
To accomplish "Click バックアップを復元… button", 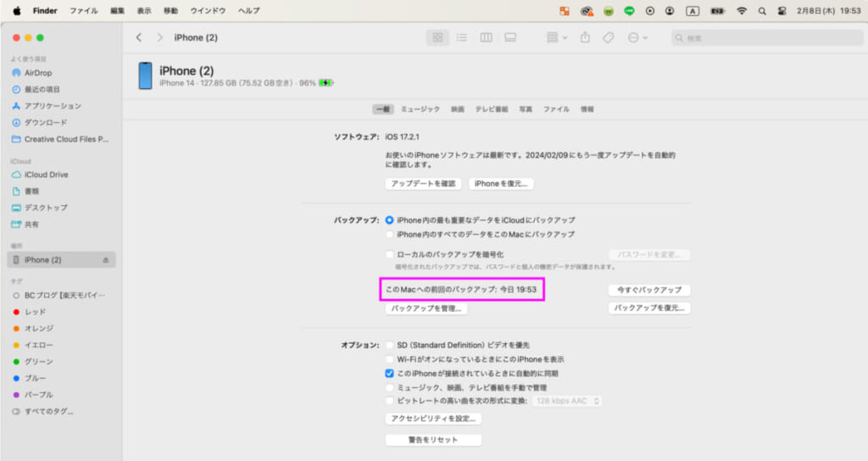I will pyautogui.click(x=649, y=308).
